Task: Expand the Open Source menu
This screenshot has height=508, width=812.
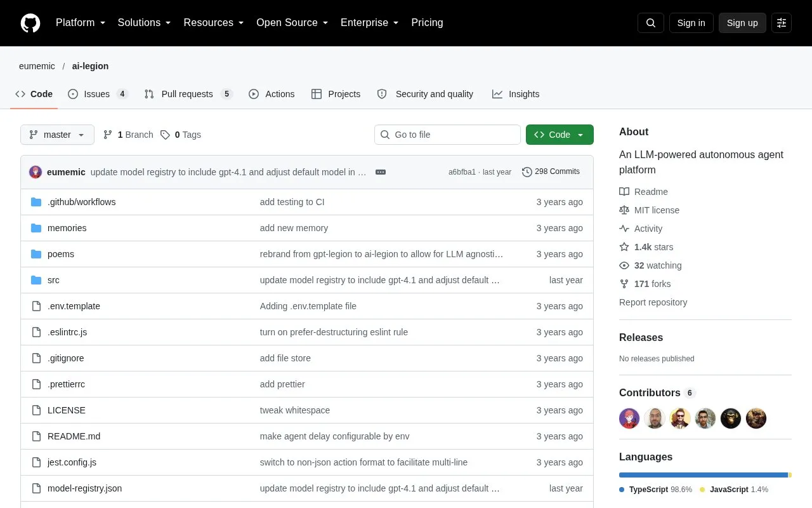Action: (292, 23)
